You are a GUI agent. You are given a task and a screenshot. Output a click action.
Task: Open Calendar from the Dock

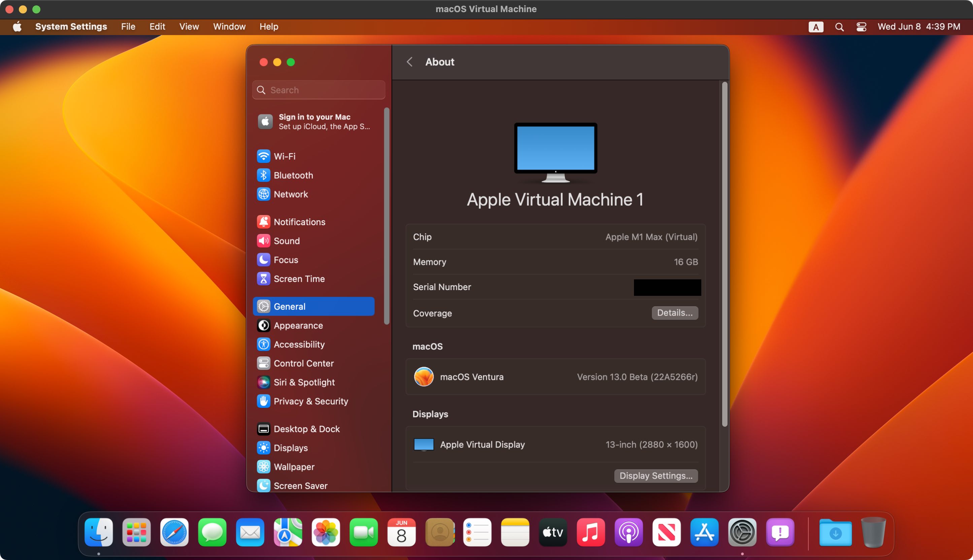(x=401, y=533)
